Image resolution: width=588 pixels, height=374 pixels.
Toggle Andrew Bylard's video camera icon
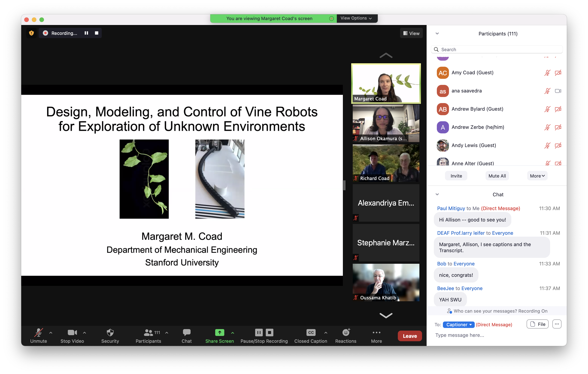(558, 109)
